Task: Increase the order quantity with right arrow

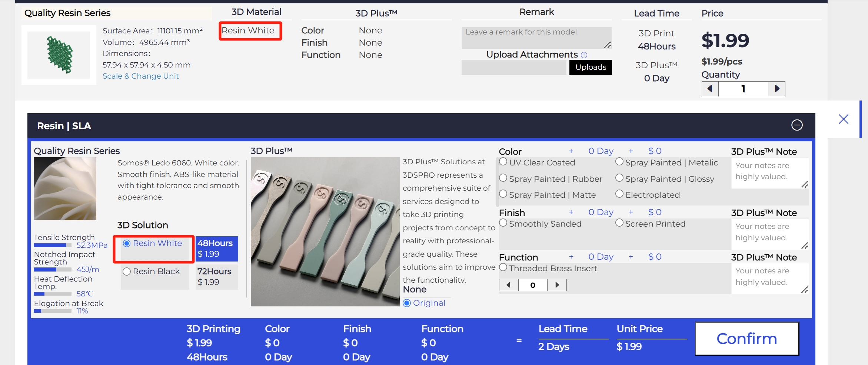Action: click(777, 89)
